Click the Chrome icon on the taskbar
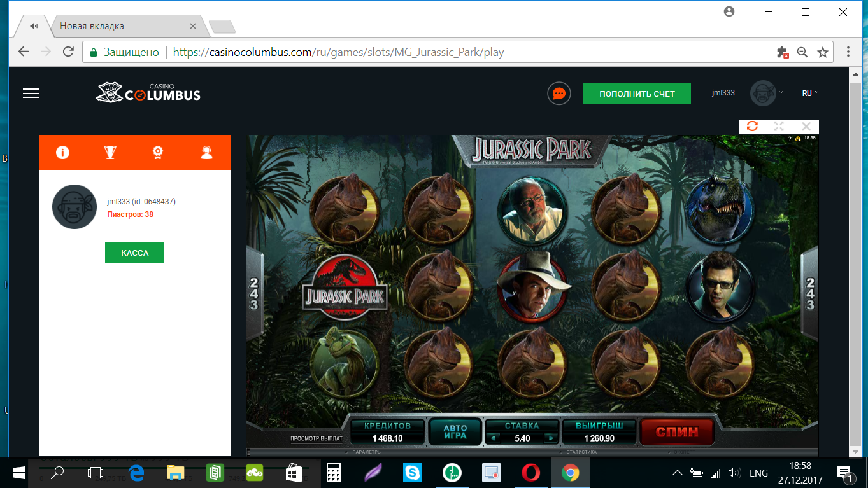Screen dimensions: 868x488 pyautogui.click(x=570, y=472)
